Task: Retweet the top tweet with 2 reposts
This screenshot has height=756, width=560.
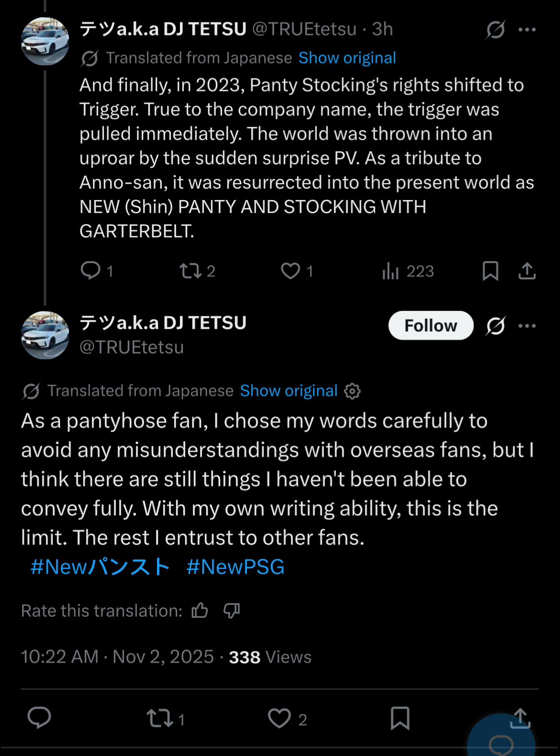Action: coord(190,271)
